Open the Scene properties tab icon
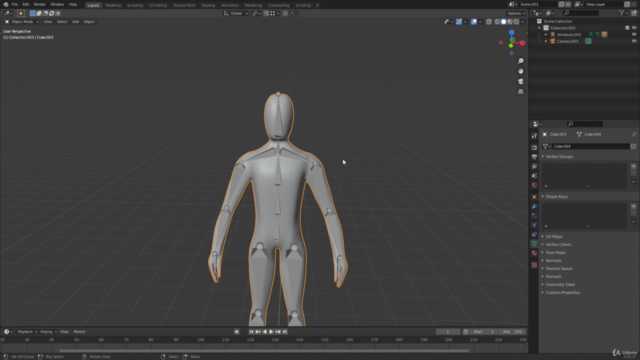 tap(534, 176)
